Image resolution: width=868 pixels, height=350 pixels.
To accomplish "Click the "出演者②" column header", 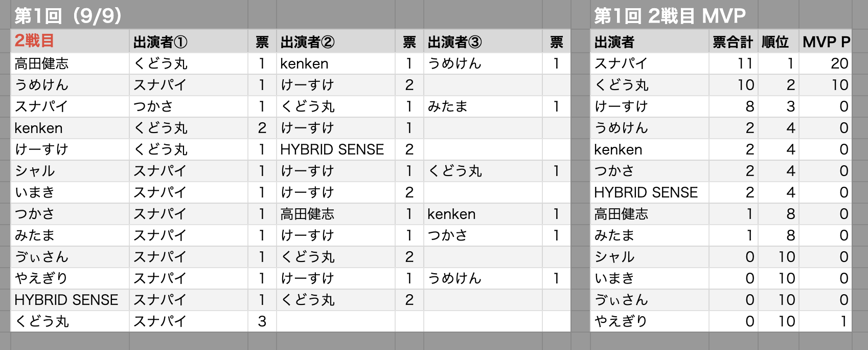I will (x=307, y=42).
